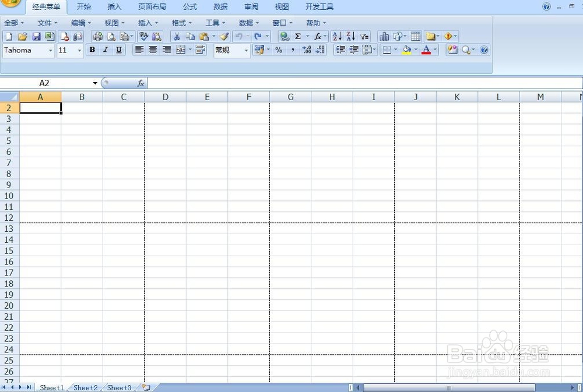Toggle underline formatting

coord(119,50)
